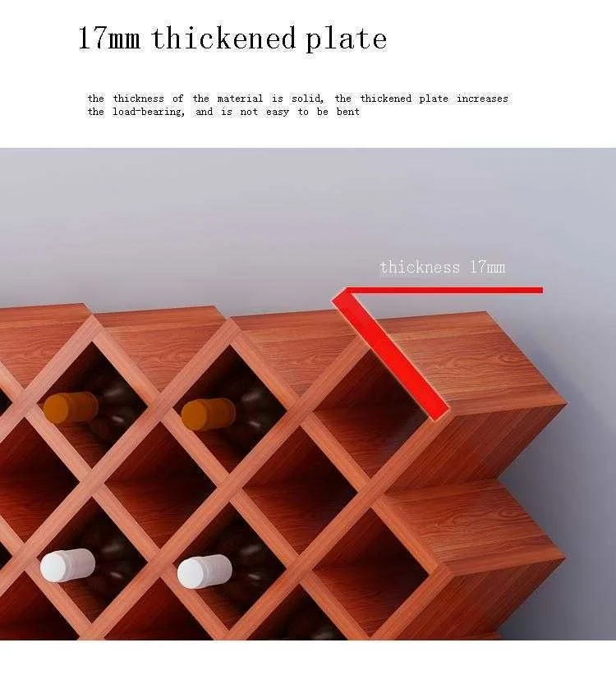Click the 'thickness 17mm' label
Image resolution: width=616 pixels, height=684 pixels.
[443, 267]
